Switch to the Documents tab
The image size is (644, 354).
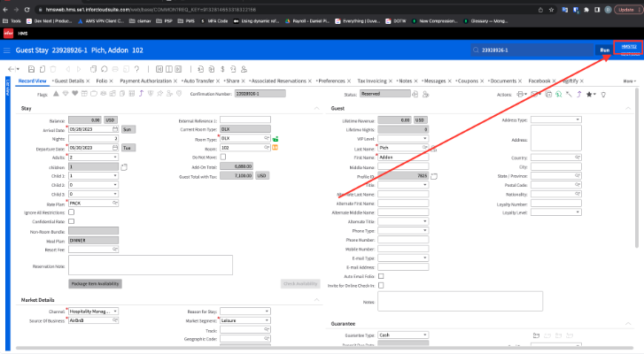pyautogui.click(x=503, y=81)
